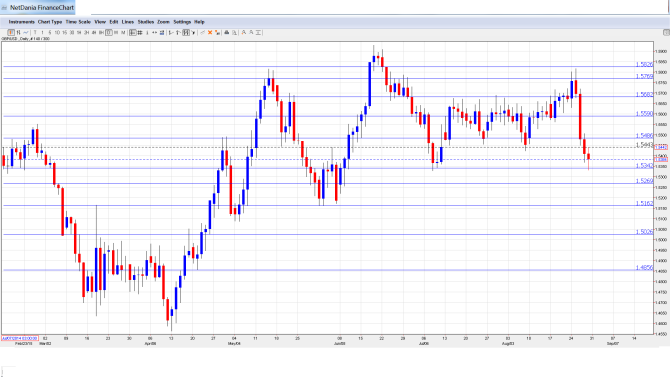This screenshot has height=377, width=670.
Task: Click the printer icon
Action: pyautogui.click(x=226, y=32)
